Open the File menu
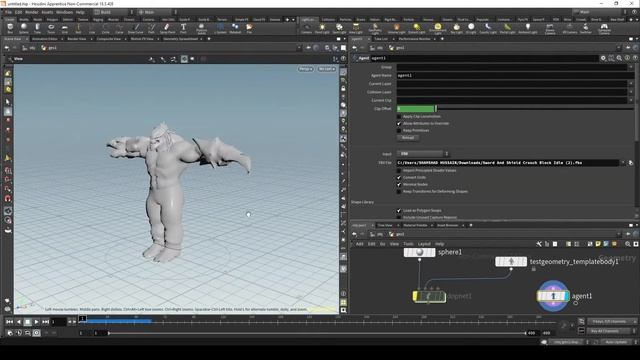Image resolution: width=640 pixels, height=360 pixels. [x=8, y=12]
